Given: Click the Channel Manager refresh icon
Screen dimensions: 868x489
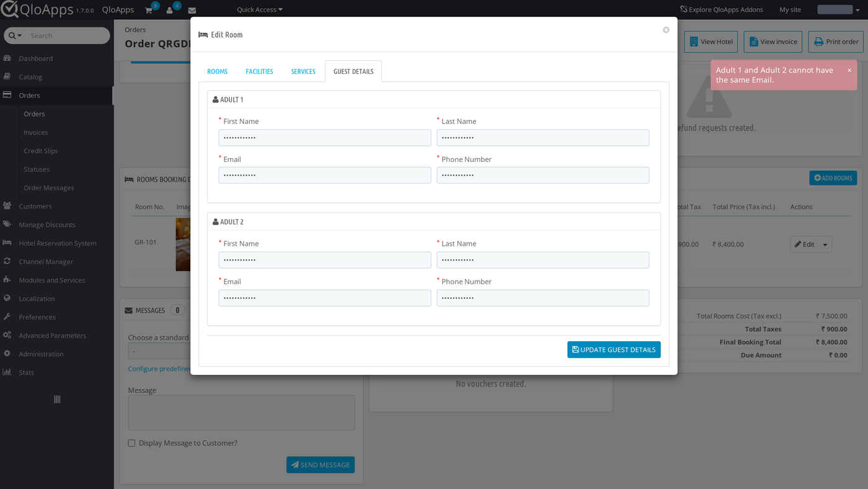Looking at the screenshot, I should [x=7, y=261].
